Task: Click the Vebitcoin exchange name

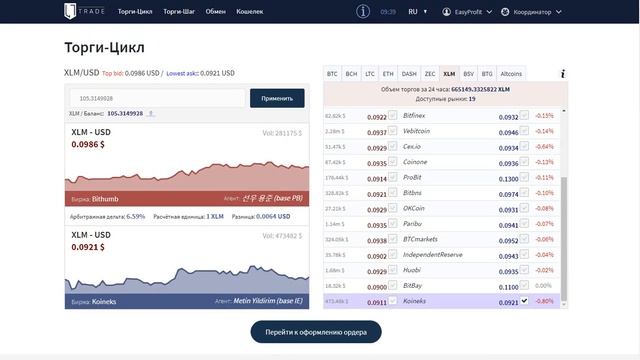Action: pyautogui.click(x=416, y=131)
